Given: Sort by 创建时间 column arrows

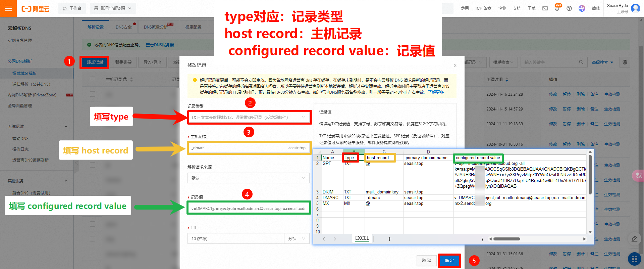Looking at the screenshot, I should point(507,80).
